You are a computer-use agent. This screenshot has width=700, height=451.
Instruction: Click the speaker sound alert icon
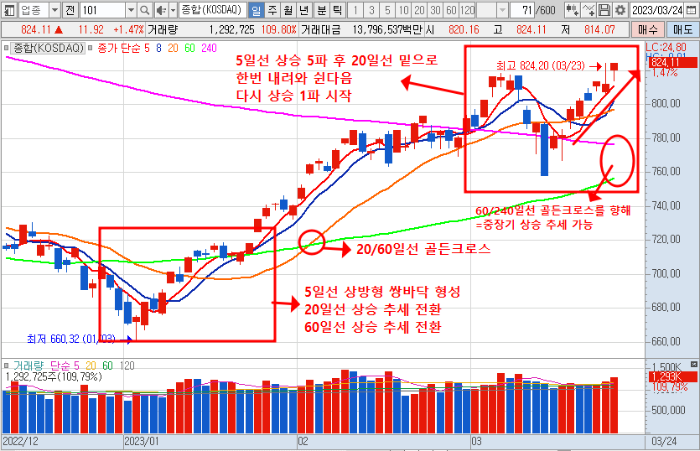[x=161, y=10]
